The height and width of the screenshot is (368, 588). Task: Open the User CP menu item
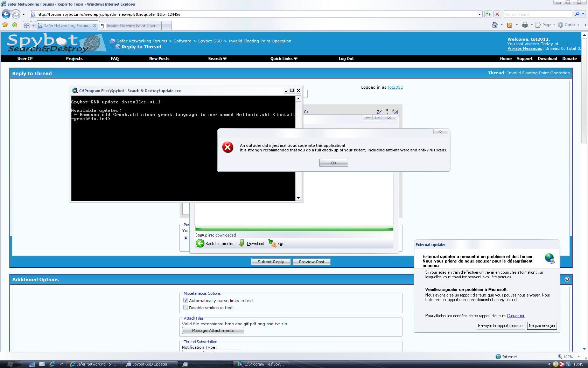[25, 59]
